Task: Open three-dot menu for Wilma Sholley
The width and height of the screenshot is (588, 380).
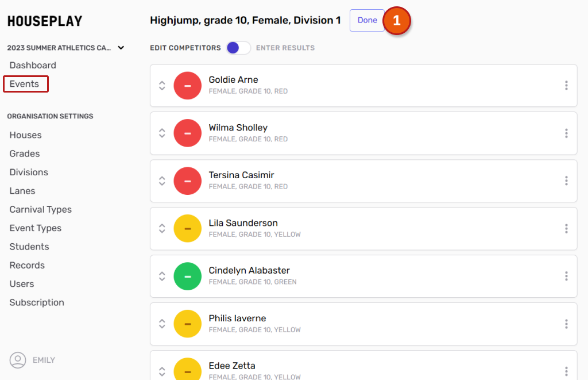Action: click(566, 133)
